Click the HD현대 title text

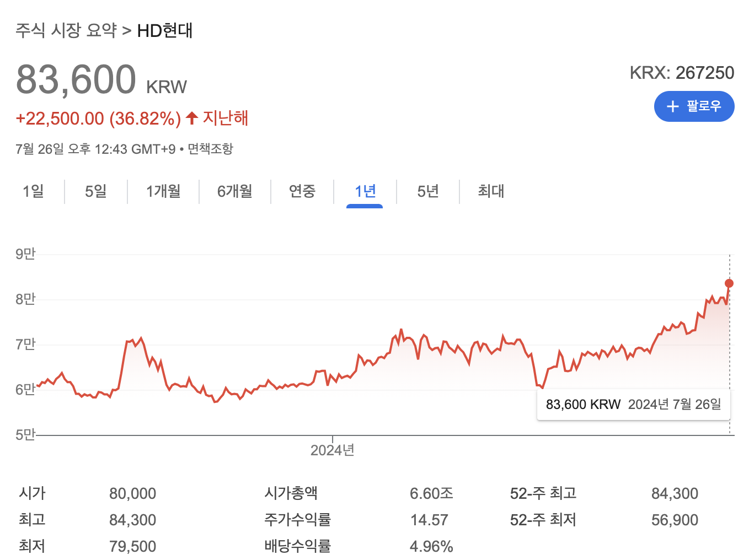click(x=165, y=30)
